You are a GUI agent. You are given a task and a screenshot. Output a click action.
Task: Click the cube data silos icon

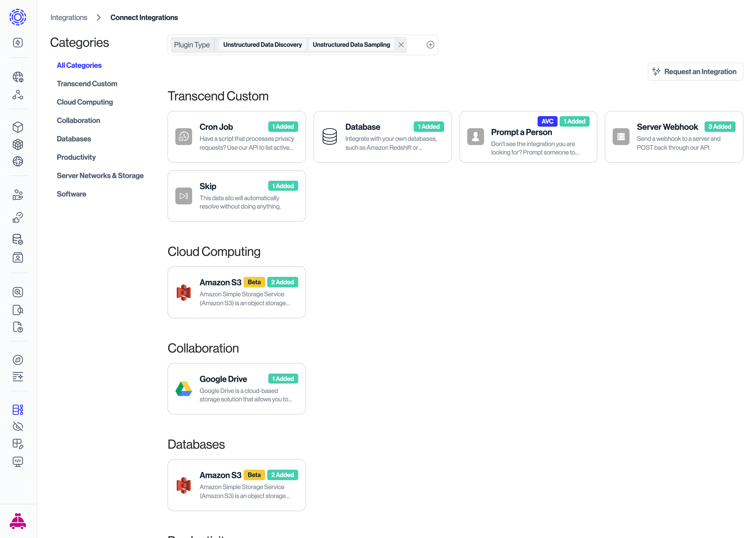(18, 127)
